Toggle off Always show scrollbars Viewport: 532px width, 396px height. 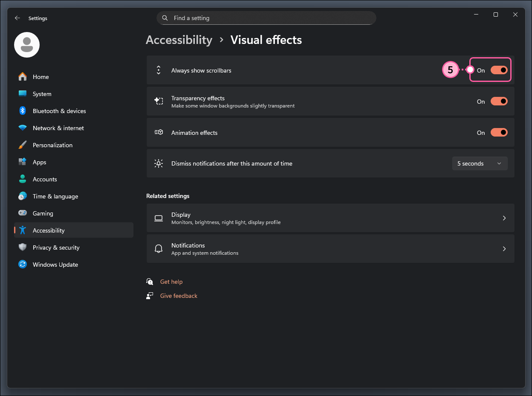tap(499, 70)
